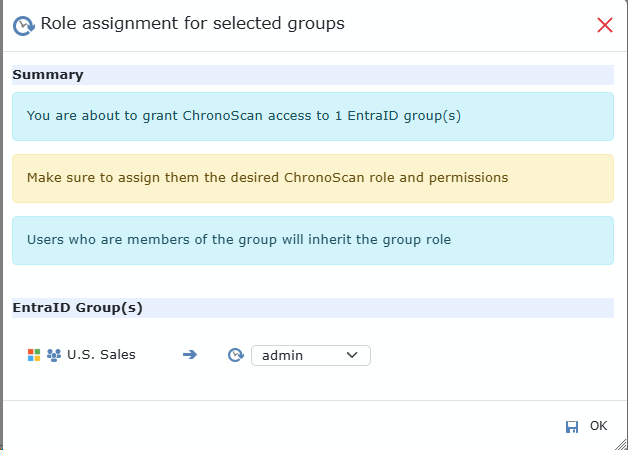Click the Microsoft logo beside U.S. Sales
Viewport: 628px width, 450px height.
pyautogui.click(x=34, y=355)
